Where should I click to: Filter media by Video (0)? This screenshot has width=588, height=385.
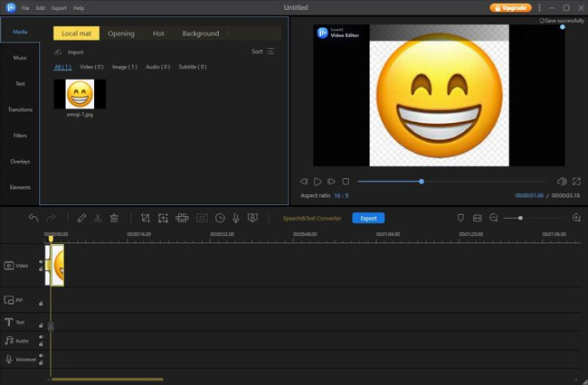[91, 67]
